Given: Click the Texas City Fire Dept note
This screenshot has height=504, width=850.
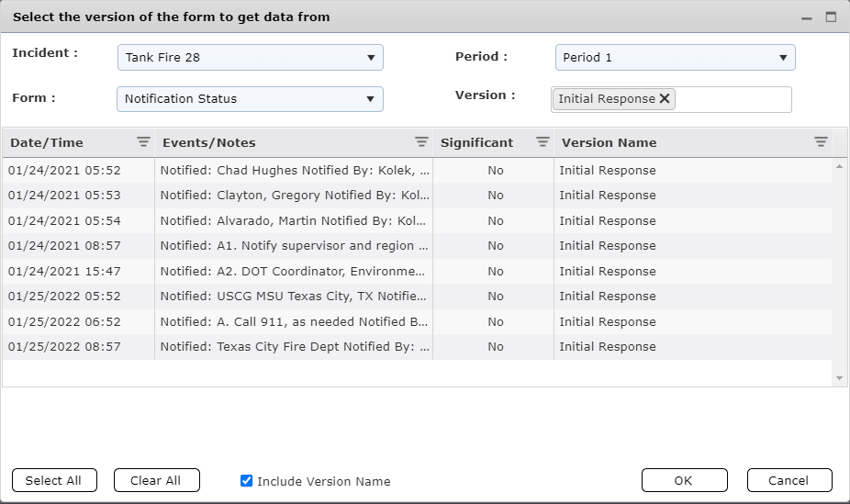Looking at the screenshot, I should click(x=295, y=346).
